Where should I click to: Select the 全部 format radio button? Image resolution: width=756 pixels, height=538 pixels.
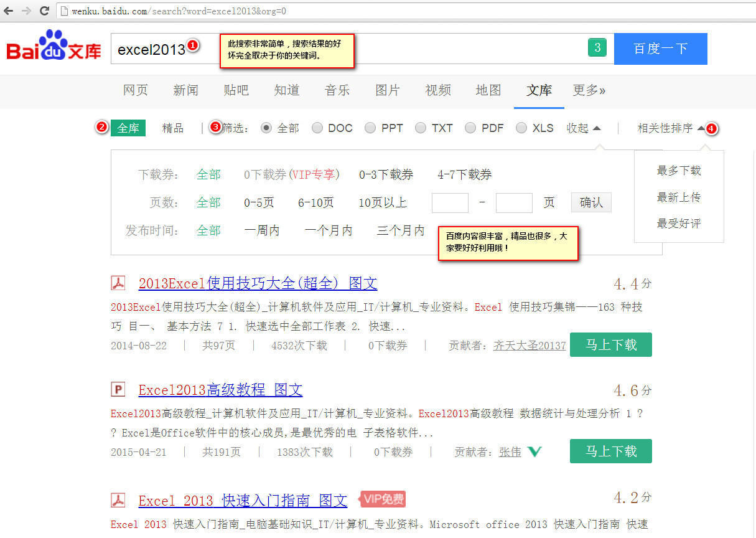point(266,128)
